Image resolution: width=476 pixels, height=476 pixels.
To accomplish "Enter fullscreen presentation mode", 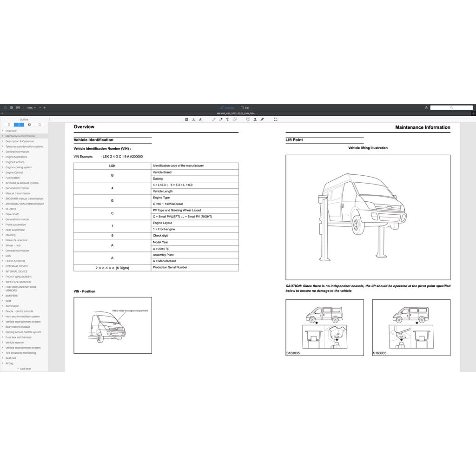I will [275, 119].
